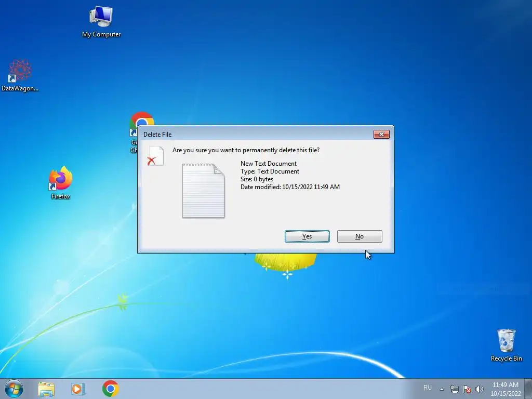This screenshot has width=532, height=399.
Task: Show hidden notification area icons
Action: [442, 389]
